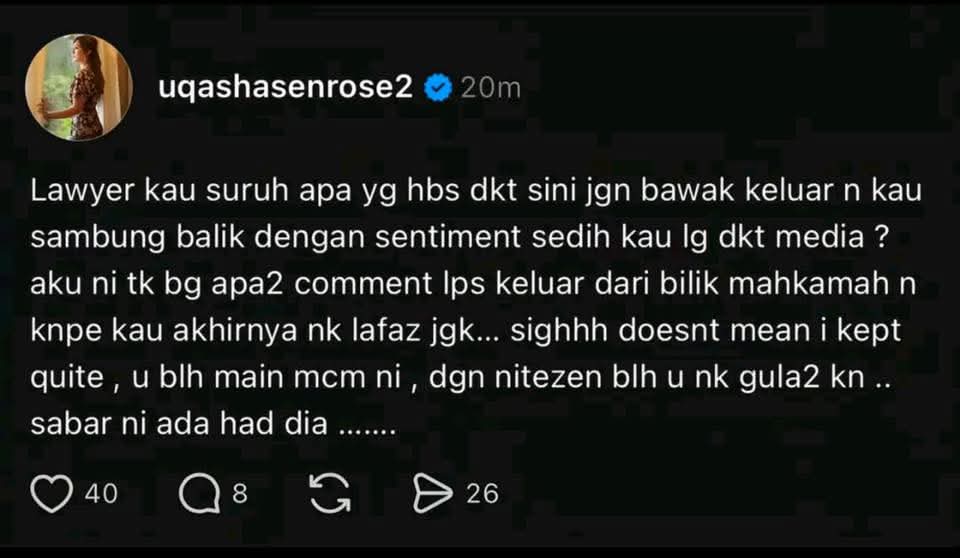View likes by clicking the 40 count
960x558 pixels.
pyautogui.click(x=101, y=494)
